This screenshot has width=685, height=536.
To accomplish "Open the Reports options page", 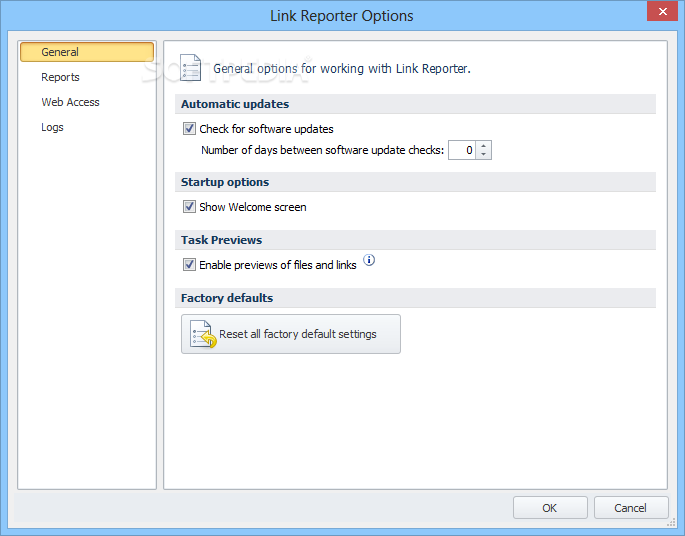I will coord(60,77).
